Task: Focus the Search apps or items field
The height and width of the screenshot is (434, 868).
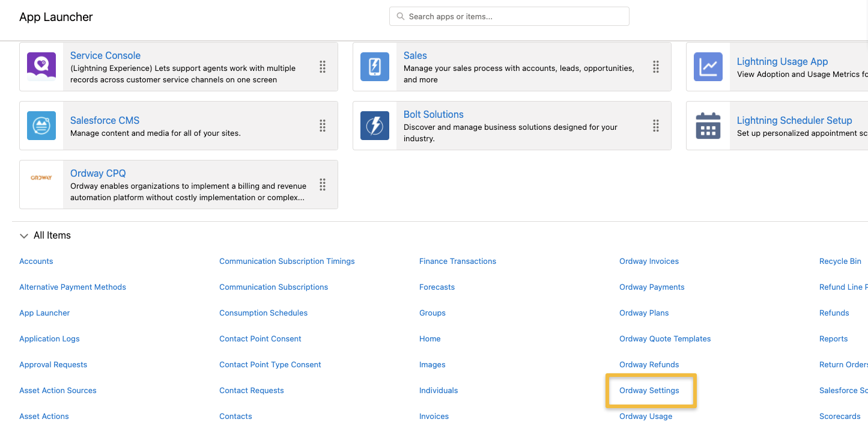Action: click(x=509, y=16)
